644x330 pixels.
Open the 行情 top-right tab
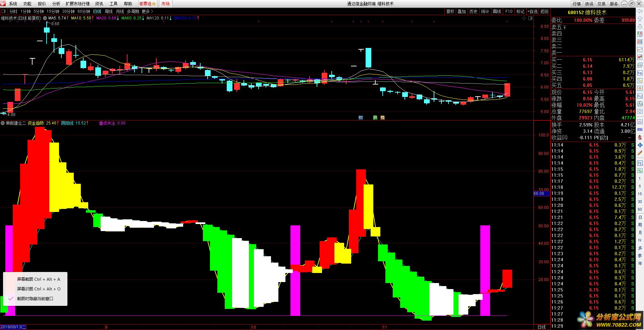click(577, 4)
